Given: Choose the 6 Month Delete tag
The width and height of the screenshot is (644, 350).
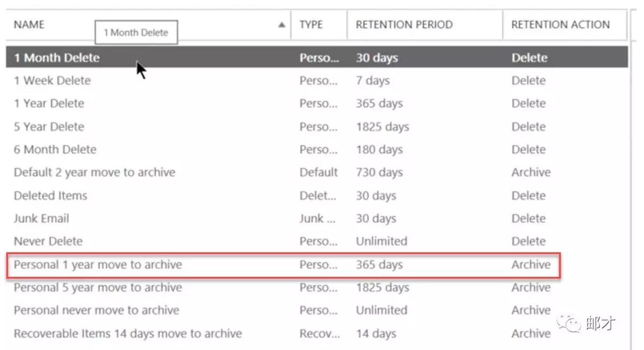Looking at the screenshot, I should click(55, 150).
